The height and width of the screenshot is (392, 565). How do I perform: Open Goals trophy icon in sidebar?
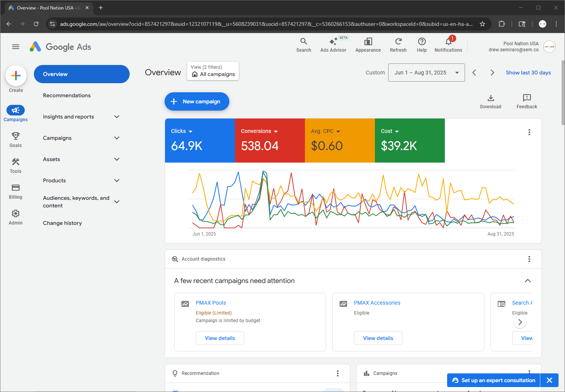(x=16, y=139)
